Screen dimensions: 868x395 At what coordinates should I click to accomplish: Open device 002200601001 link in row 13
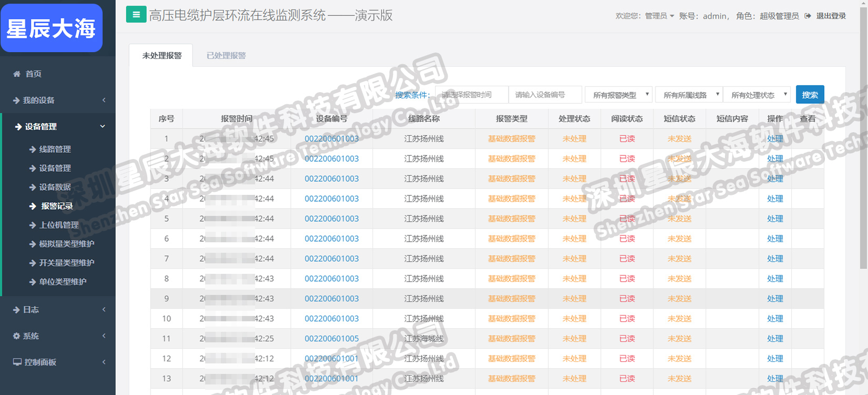331,379
